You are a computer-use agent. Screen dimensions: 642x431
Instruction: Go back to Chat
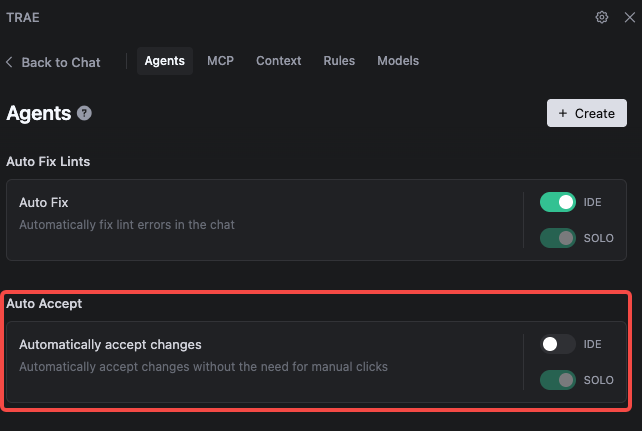pyautogui.click(x=53, y=62)
